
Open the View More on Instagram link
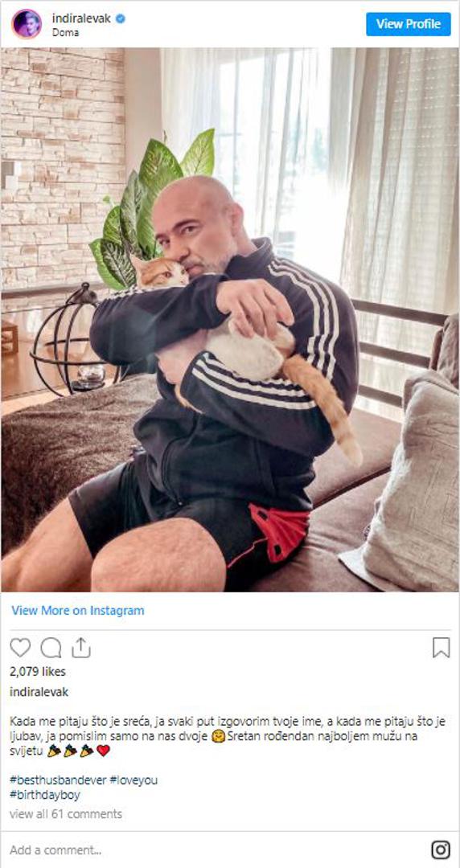pos(77,610)
